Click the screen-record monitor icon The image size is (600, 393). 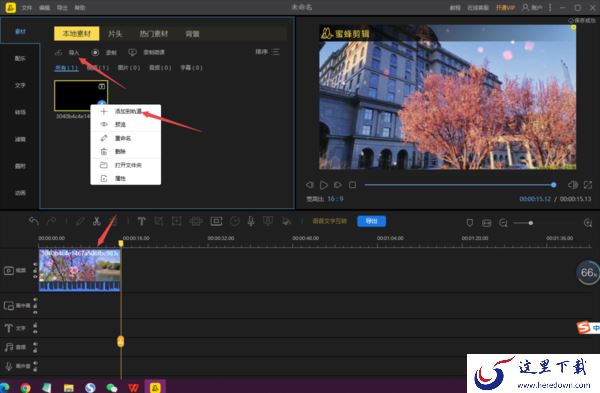[x=132, y=52]
